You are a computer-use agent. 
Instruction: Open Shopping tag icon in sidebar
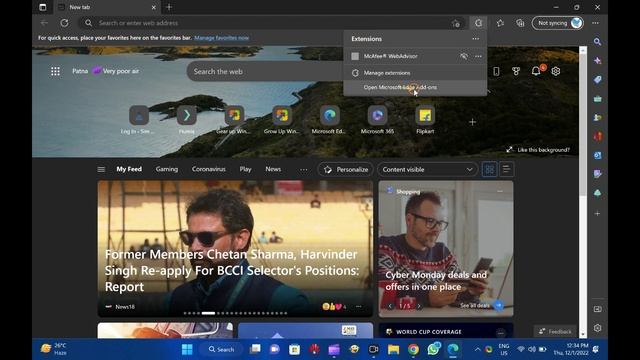(x=598, y=80)
